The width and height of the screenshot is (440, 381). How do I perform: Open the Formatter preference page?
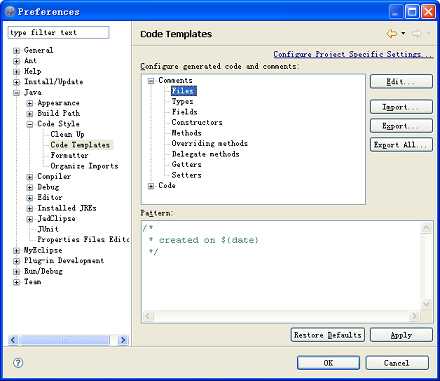coord(69,155)
